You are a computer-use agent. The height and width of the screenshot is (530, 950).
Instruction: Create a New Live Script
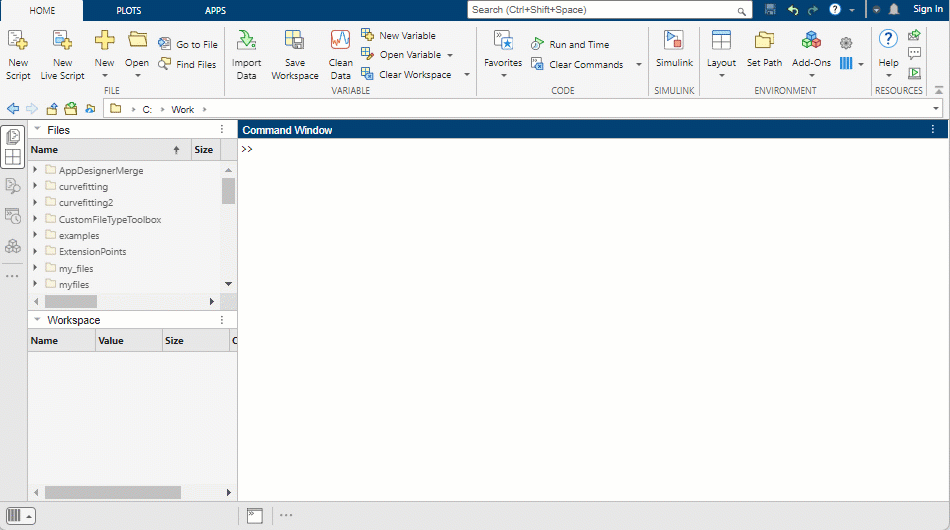(62, 42)
